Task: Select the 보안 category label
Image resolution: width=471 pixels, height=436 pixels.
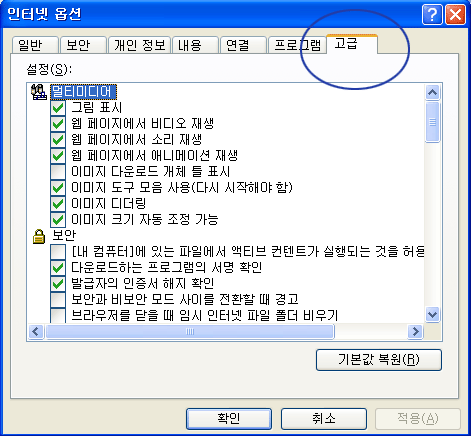Action: (x=64, y=236)
